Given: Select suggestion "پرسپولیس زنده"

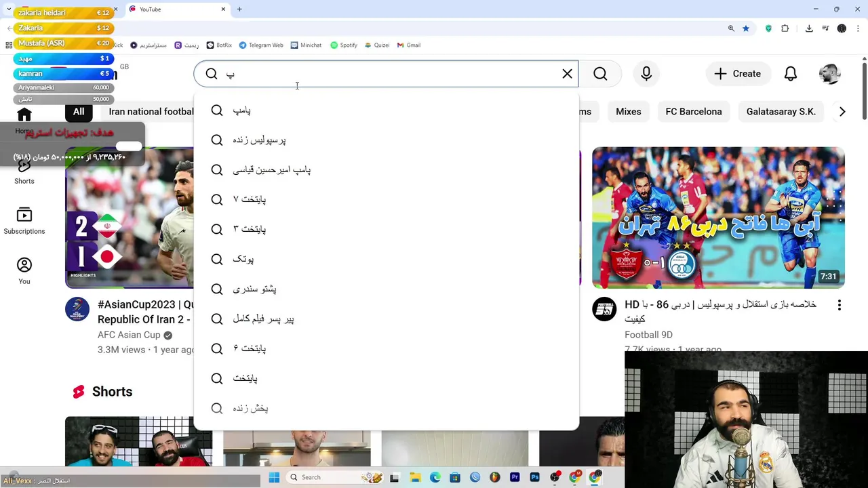Looking at the screenshot, I should point(387,140).
